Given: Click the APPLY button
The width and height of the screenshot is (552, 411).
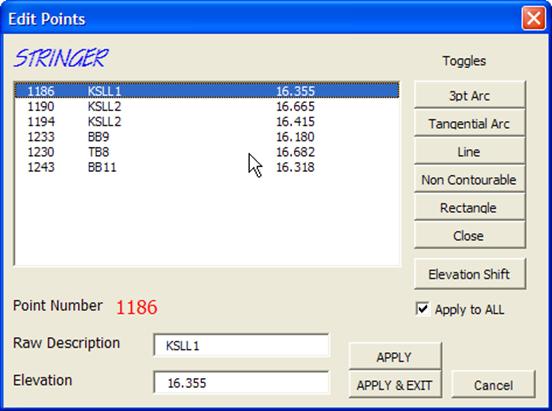Looking at the screenshot, I should 395,357.
